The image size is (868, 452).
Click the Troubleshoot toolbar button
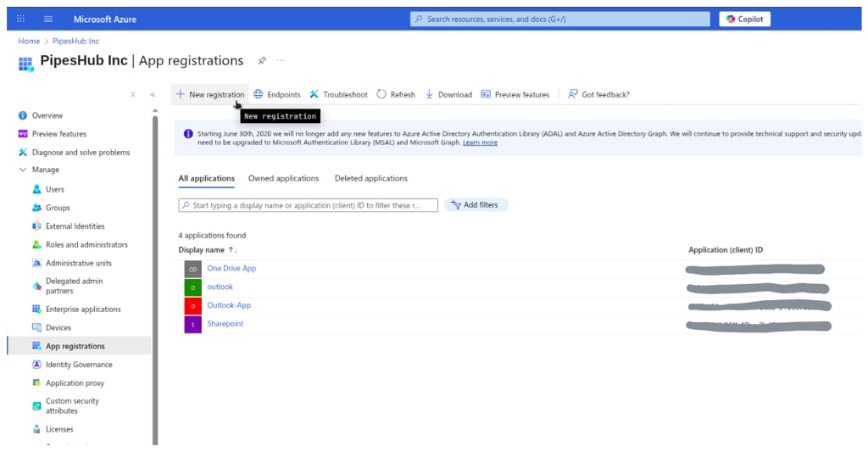[338, 95]
